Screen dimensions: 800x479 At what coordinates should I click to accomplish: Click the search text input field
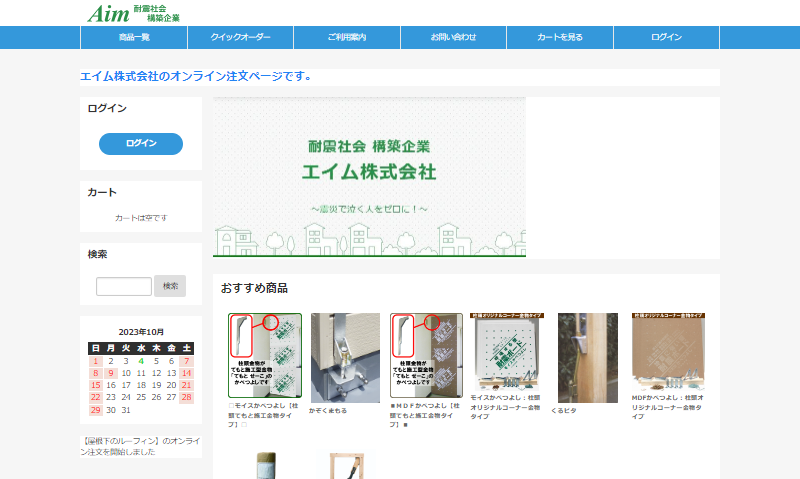click(x=124, y=286)
